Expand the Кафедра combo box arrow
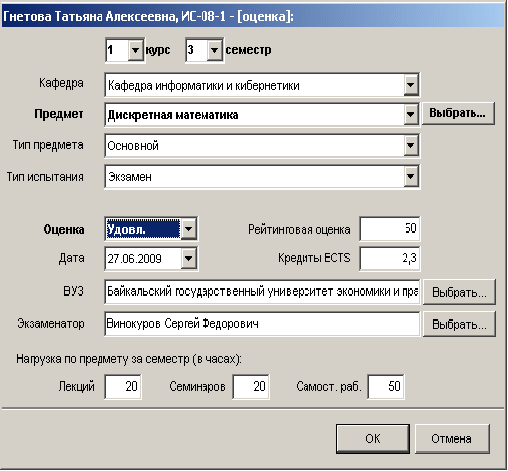This screenshot has width=508, height=471. [411, 85]
